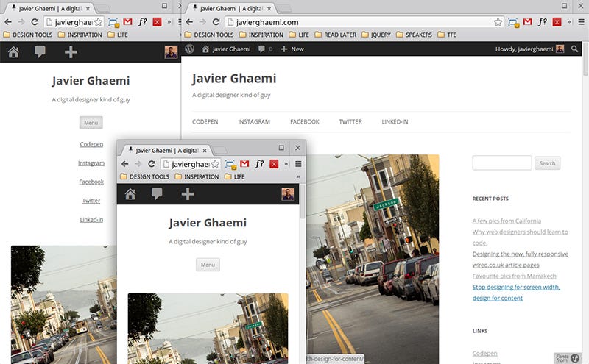Select the TWITTER nav item in the right window
Screen dimensions: 589x364
350,121
